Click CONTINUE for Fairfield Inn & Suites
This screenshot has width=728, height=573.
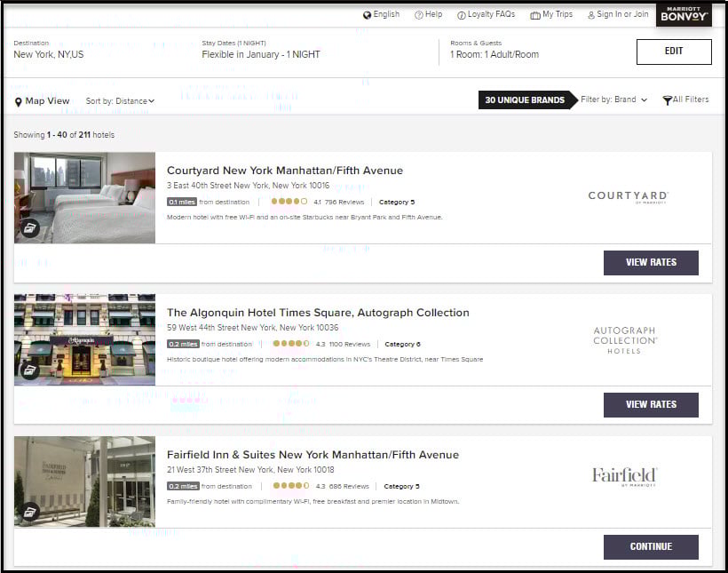click(x=651, y=547)
